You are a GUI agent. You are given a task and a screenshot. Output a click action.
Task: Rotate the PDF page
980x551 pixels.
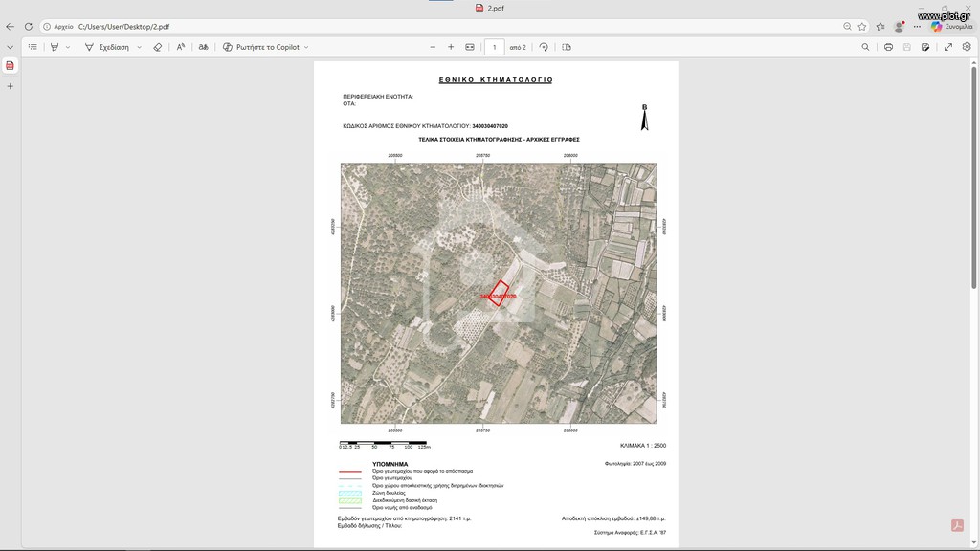(x=544, y=47)
